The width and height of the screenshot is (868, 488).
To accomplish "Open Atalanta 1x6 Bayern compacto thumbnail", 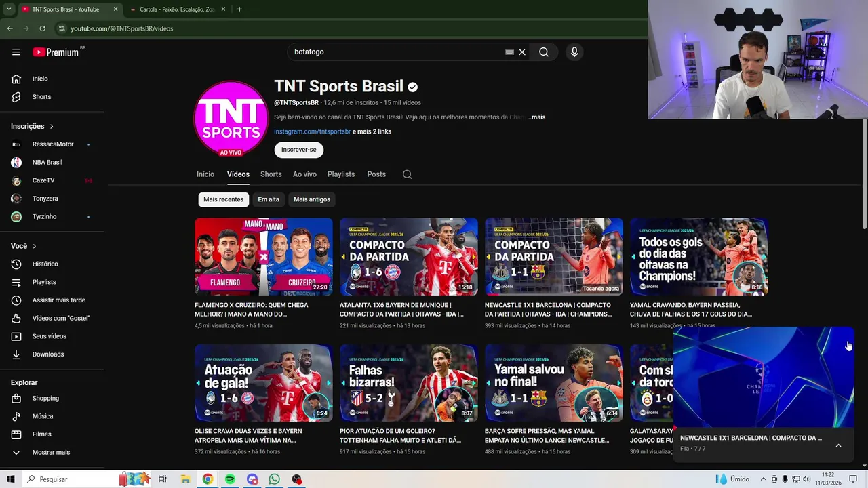I will click(409, 257).
